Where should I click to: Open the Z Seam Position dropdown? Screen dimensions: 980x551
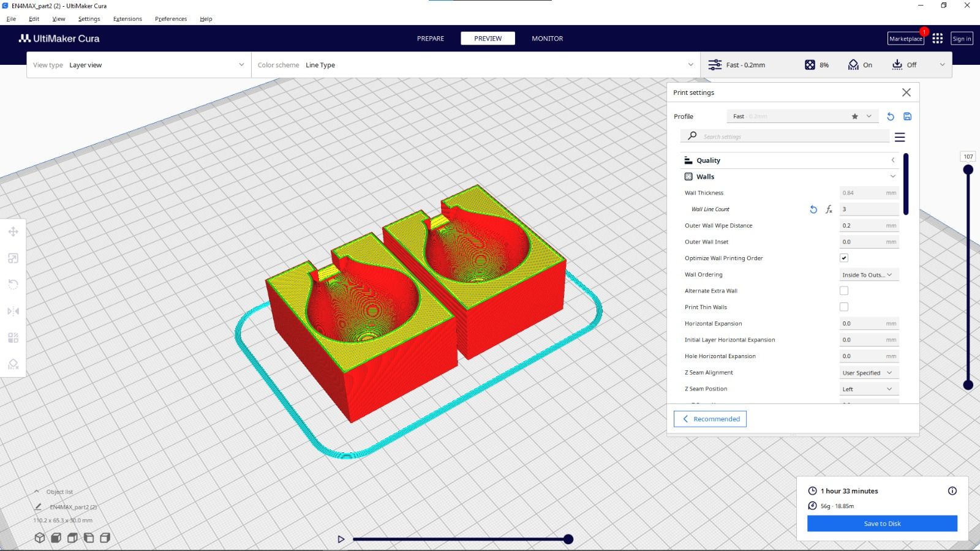(869, 389)
